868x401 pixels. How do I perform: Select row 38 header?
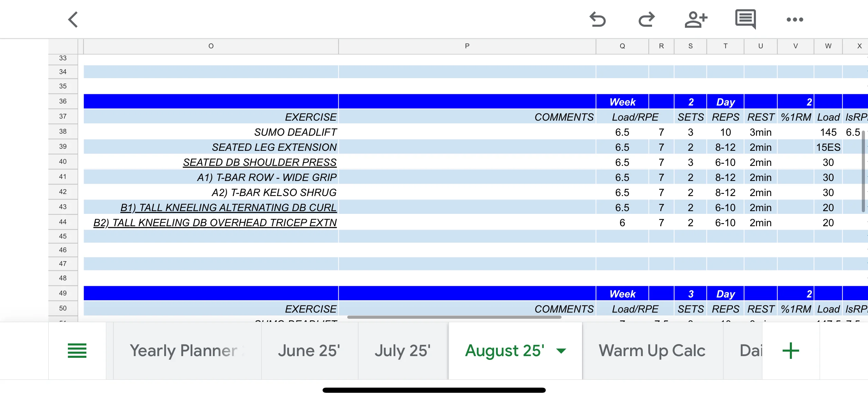63,132
